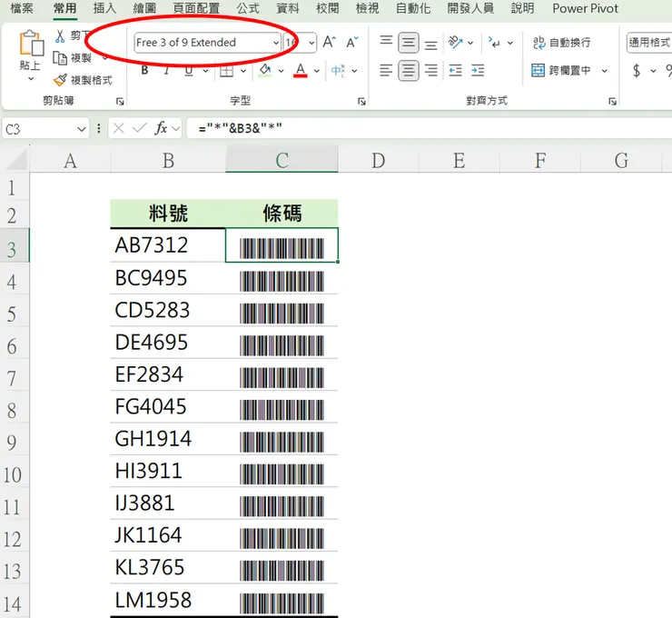Switch to the 頁面配置 tab
Viewport: 672px width, 618px height.
pos(196,8)
